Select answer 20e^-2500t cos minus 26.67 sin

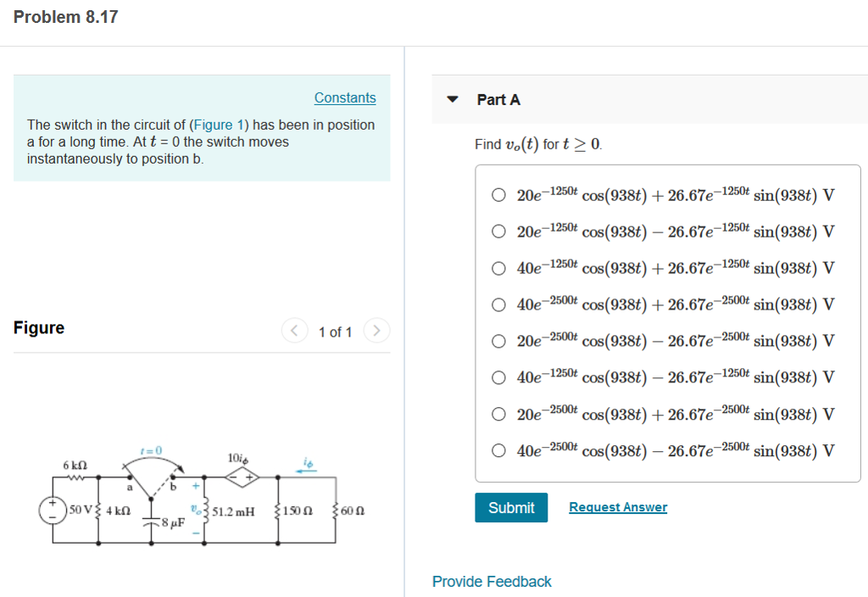tap(498, 341)
